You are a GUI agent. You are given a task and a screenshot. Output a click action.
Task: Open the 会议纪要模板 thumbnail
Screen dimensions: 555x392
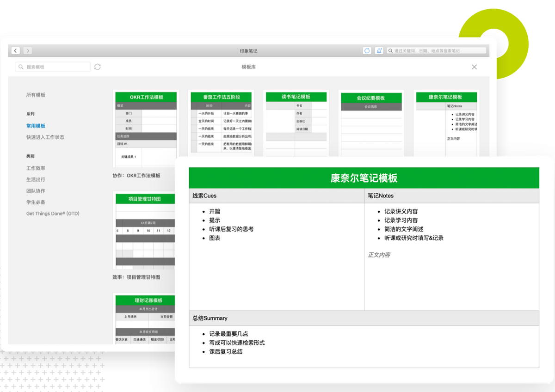(x=371, y=122)
